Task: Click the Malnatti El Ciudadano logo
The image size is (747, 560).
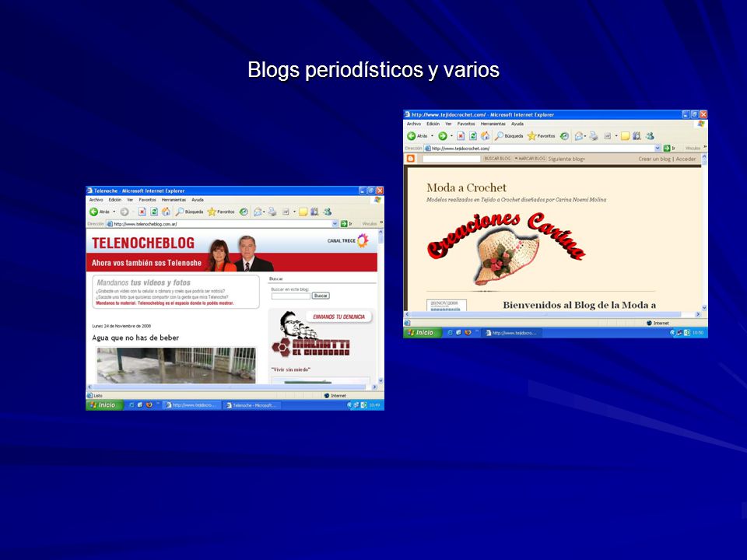Action: (310, 334)
